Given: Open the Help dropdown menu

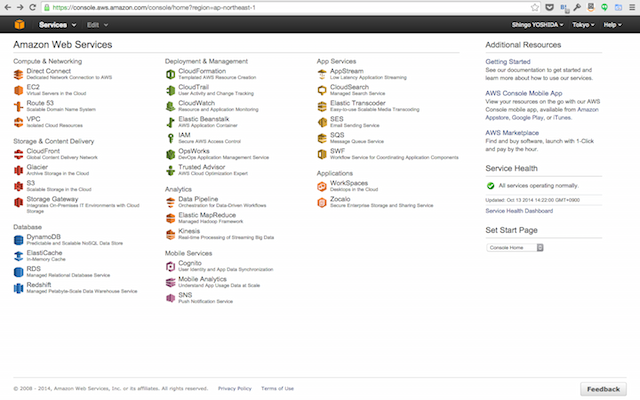Looking at the screenshot, I should 613,25.
